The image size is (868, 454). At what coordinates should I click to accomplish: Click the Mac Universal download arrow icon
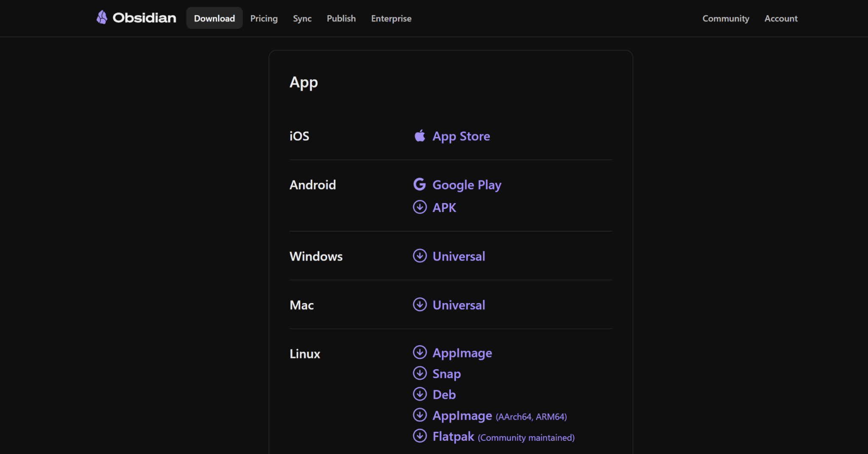(420, 304)
